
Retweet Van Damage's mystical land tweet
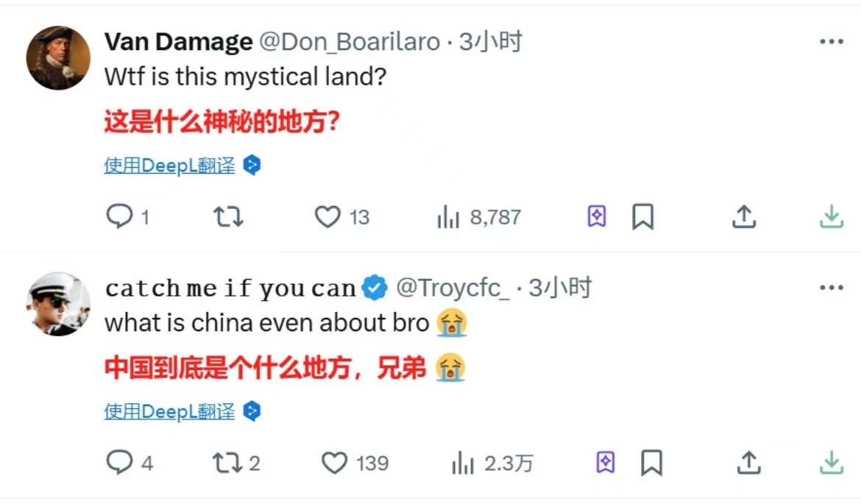228,216
